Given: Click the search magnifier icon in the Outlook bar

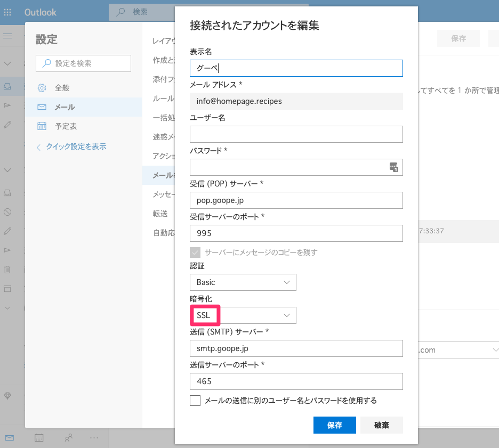Looking at the screenshot, I should tap(120, 12).
